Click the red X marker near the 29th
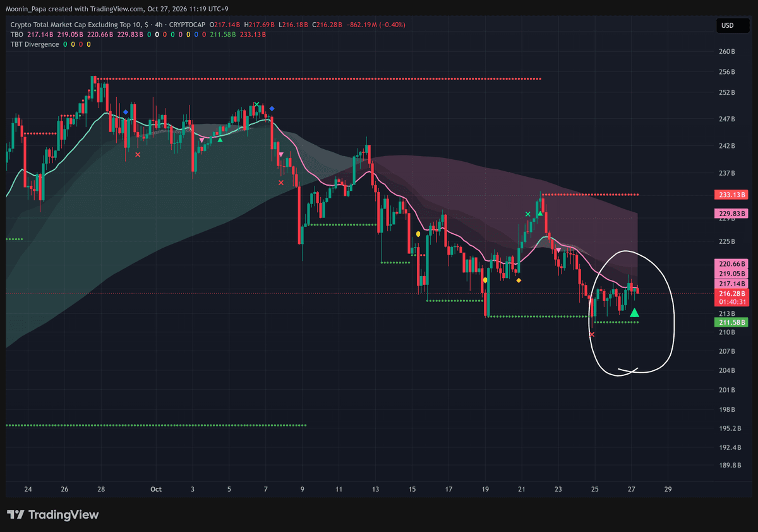 [138, 154]
